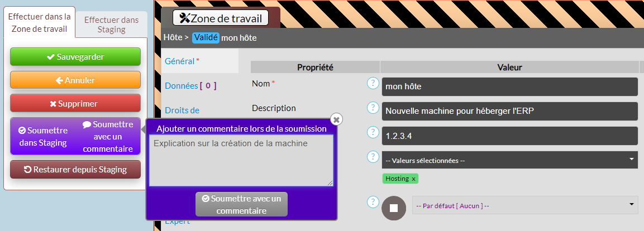The width and height of the screenshot is (644, 231).
Task: Open the Général section
Action: (179, 61)
